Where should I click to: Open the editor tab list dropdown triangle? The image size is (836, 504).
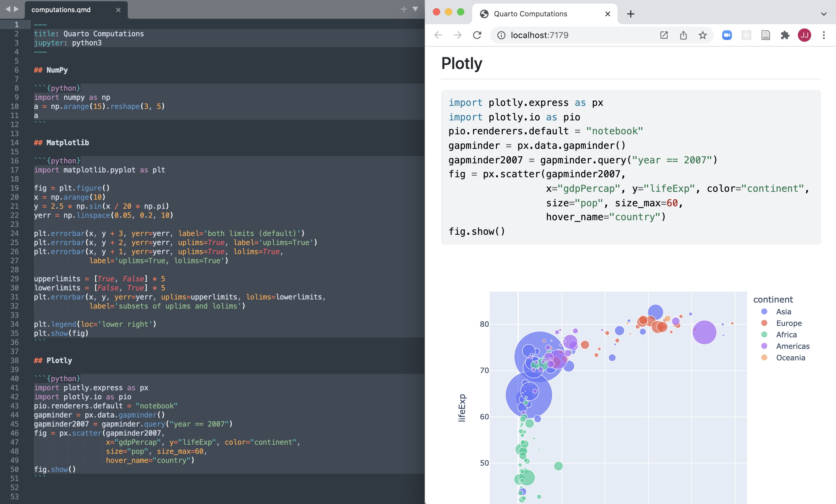[x=415, y=9]
